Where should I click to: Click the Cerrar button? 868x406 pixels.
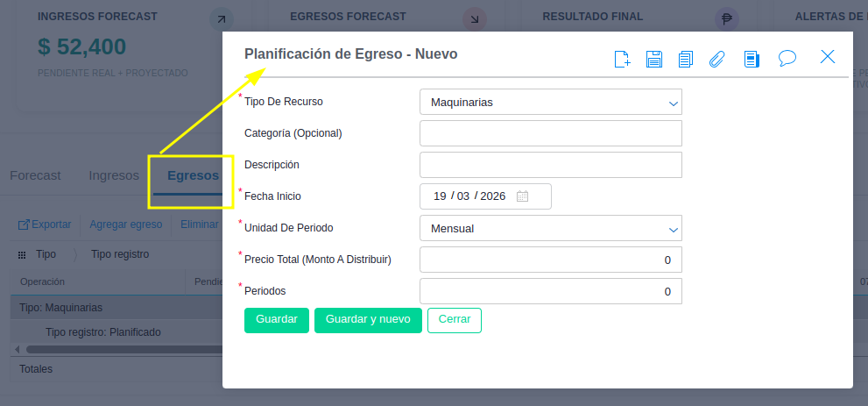point(454,320)
